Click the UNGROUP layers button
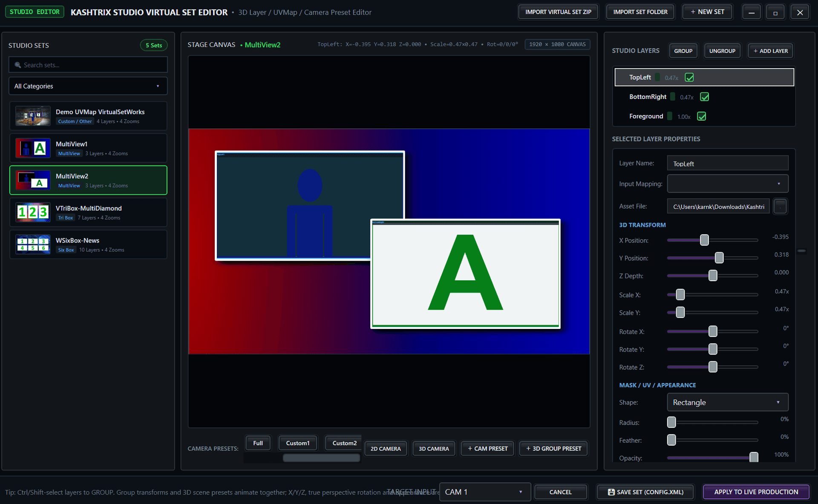This screenshot has width=818, height=504. coord(722,51)
